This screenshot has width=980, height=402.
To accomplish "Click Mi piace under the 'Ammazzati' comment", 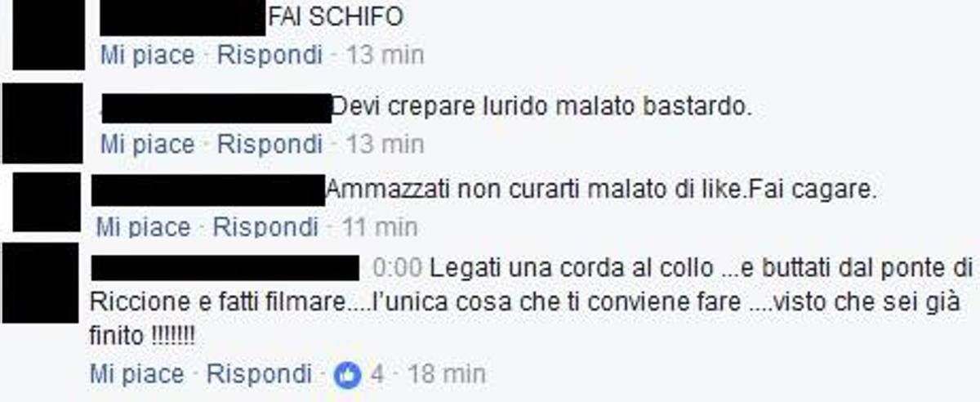I will pyautogui.click(x=143, y=226).
